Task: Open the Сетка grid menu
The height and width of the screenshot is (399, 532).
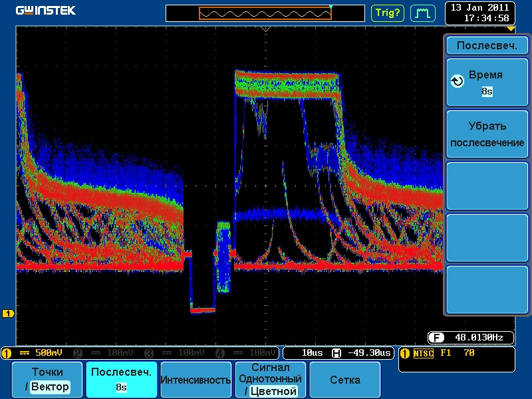Action: pyautogui.click(x=344, y=380)
